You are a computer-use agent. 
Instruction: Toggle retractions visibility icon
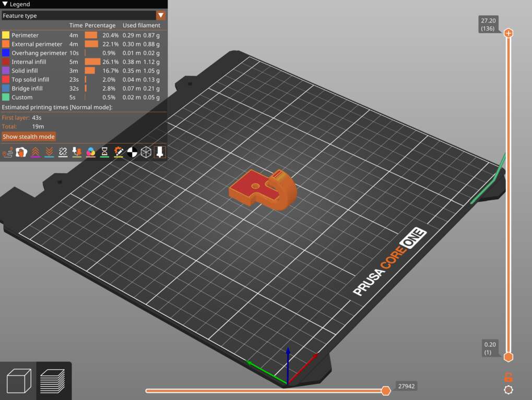(x=36, y=152)
